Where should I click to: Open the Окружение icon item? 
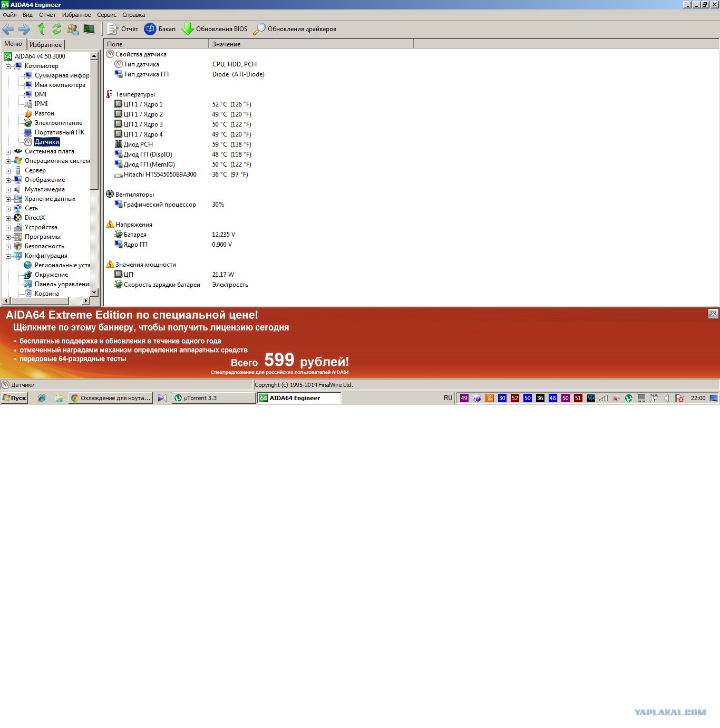click(28, 275)
